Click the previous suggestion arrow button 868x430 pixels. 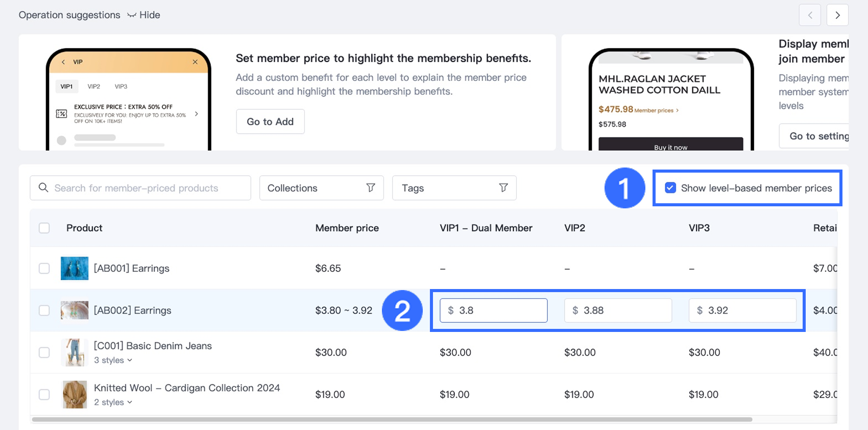click(810, 15)
